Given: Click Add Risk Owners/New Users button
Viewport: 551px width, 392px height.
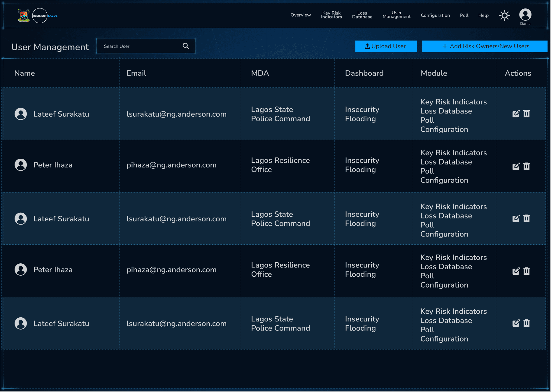Looking at the screenshot, I should coord(485,46).
